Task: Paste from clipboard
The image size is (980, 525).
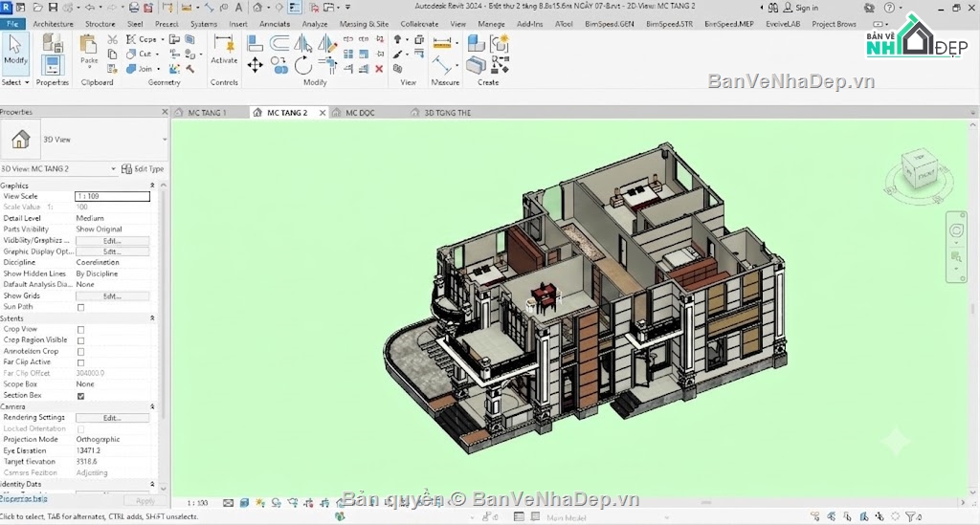Action: tap(89, 50)
